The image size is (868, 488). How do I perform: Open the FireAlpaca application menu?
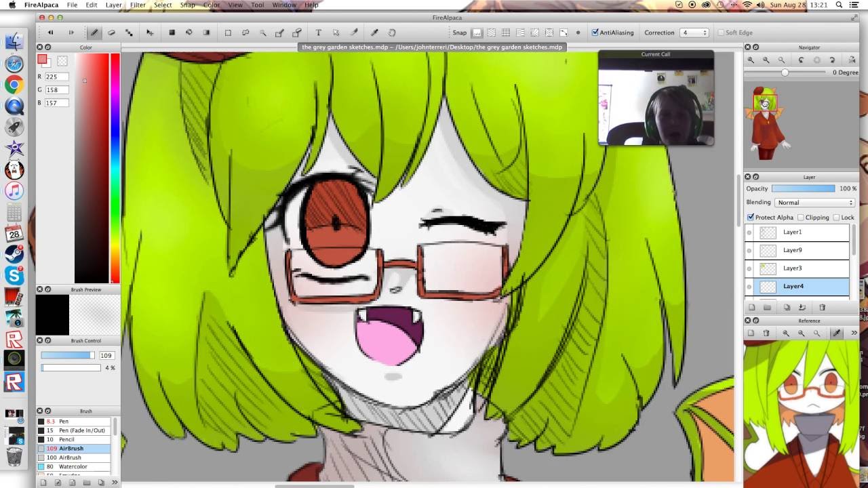point(40,5)
